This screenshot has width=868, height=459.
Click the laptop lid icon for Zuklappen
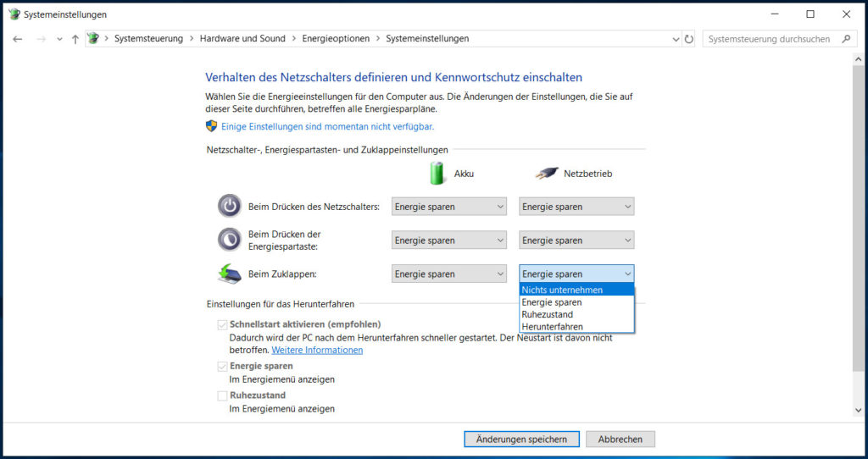coord(229,274)
